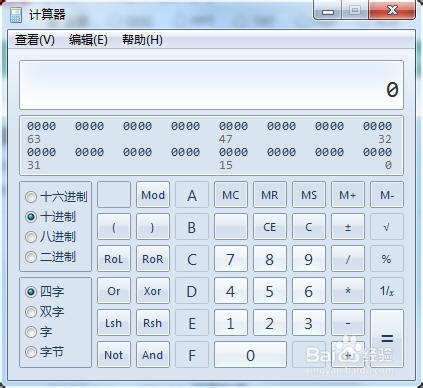Image resolution: width=423 pixels, height=388 pixels.
Task: Click the RoR rotate right button
Action: [x=153, y=259]
